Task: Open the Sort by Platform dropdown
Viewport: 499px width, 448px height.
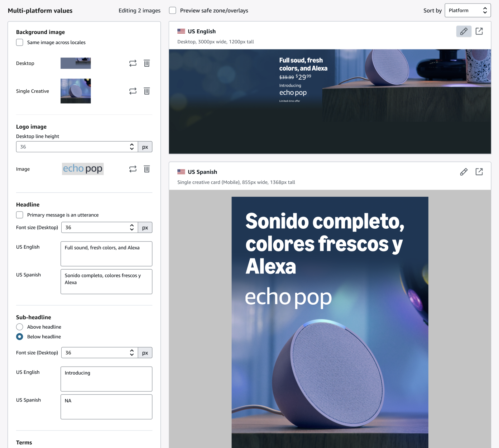Action: coord(467,10)
